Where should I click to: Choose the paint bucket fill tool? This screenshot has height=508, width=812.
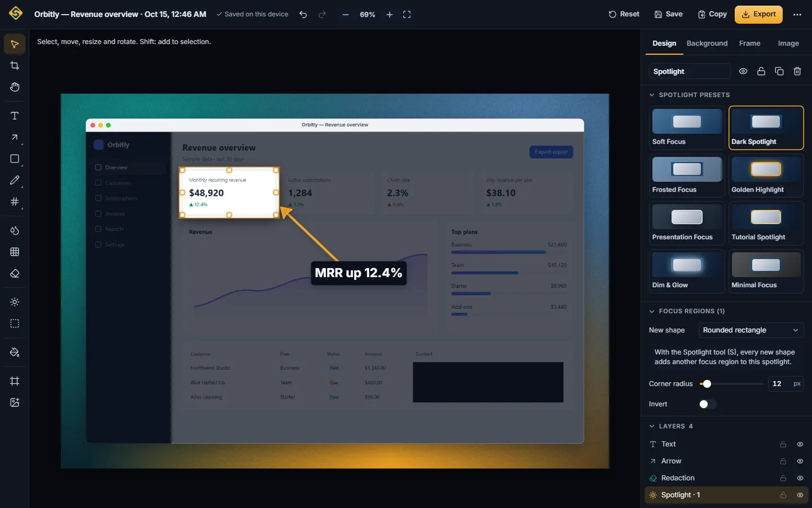pos(15,352)
